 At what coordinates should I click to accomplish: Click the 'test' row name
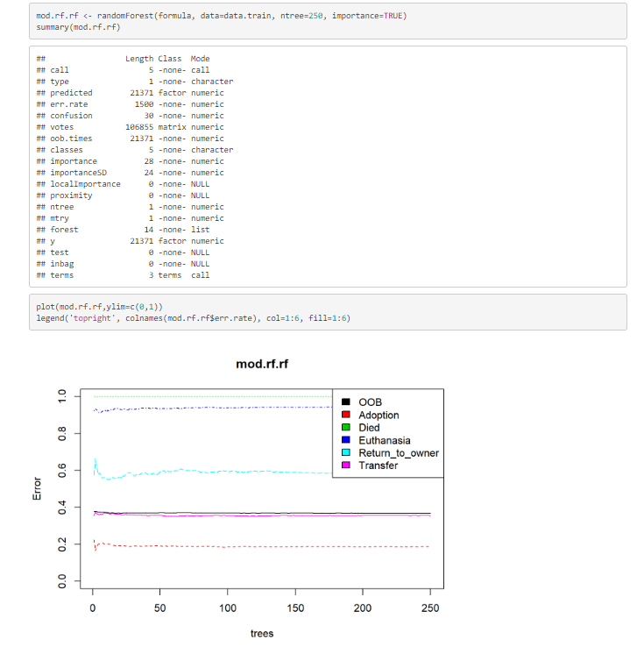pyautogui.click(x=60, y=252)
